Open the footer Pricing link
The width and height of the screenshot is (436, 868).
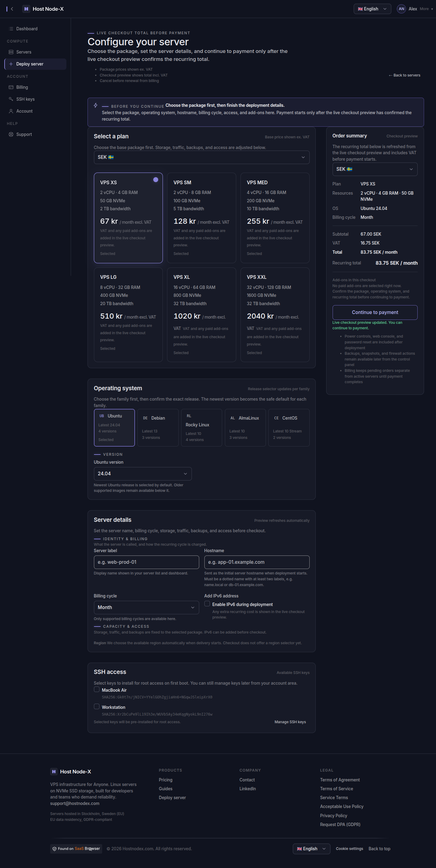(166, 780)
